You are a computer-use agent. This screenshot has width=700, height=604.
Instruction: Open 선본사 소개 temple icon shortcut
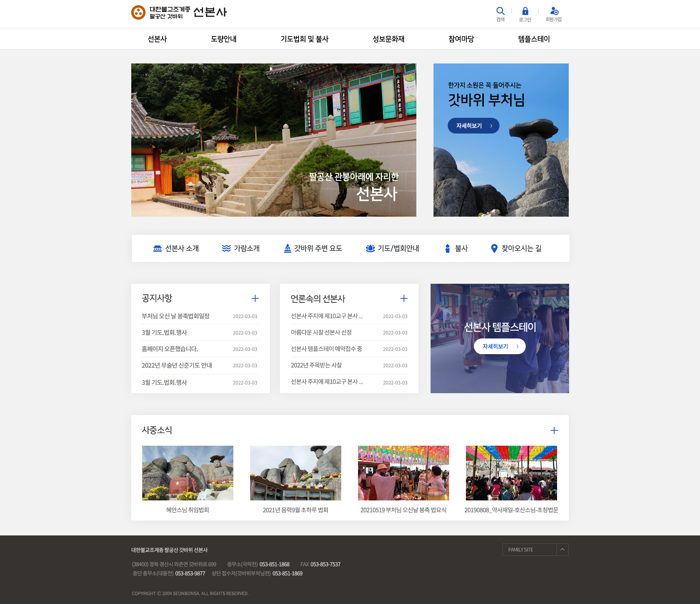[157, 248]
